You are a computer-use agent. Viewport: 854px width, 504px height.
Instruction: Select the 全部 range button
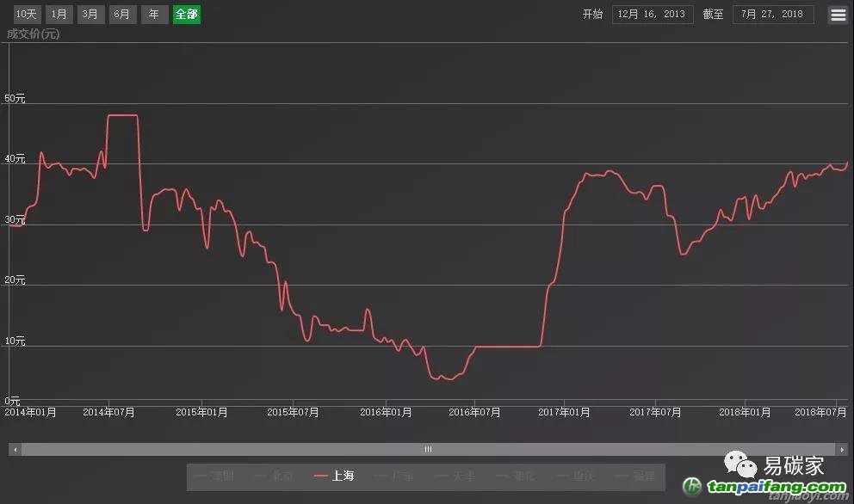186,15
